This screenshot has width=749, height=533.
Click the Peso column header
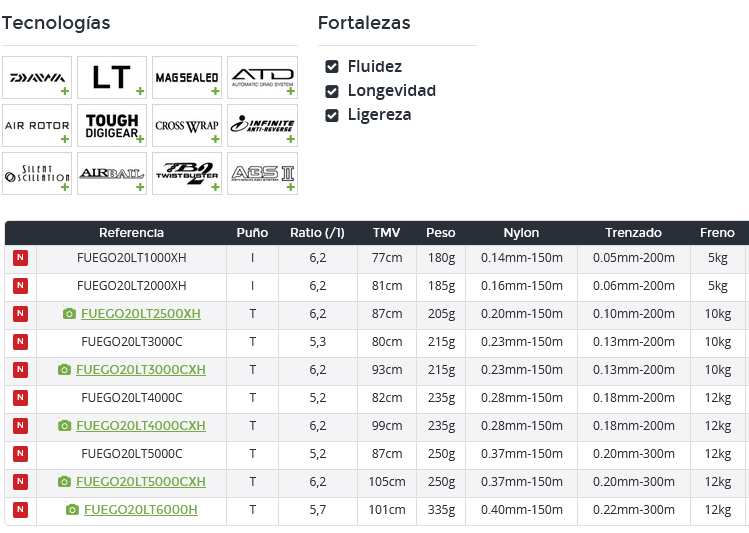pyautogui.click(x=441, y=233)
